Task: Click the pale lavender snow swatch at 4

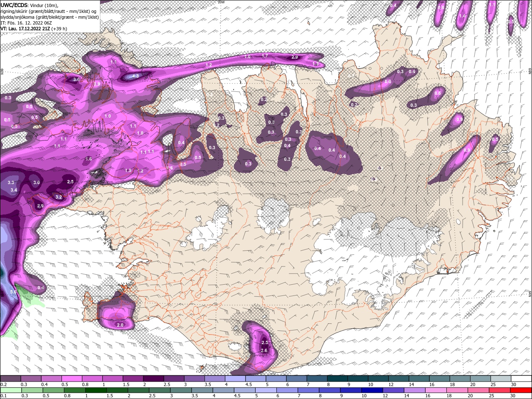Action: (235, 379)
